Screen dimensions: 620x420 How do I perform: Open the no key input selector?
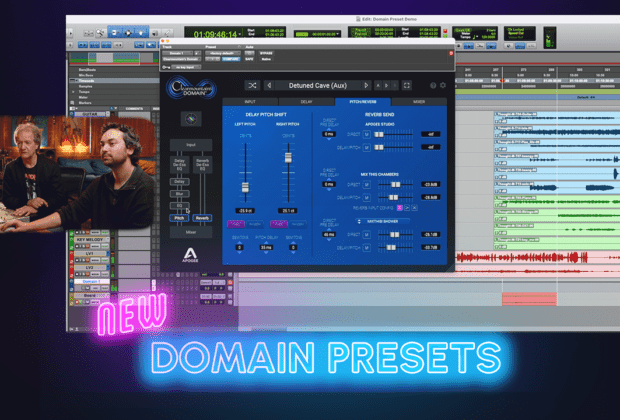185,67
